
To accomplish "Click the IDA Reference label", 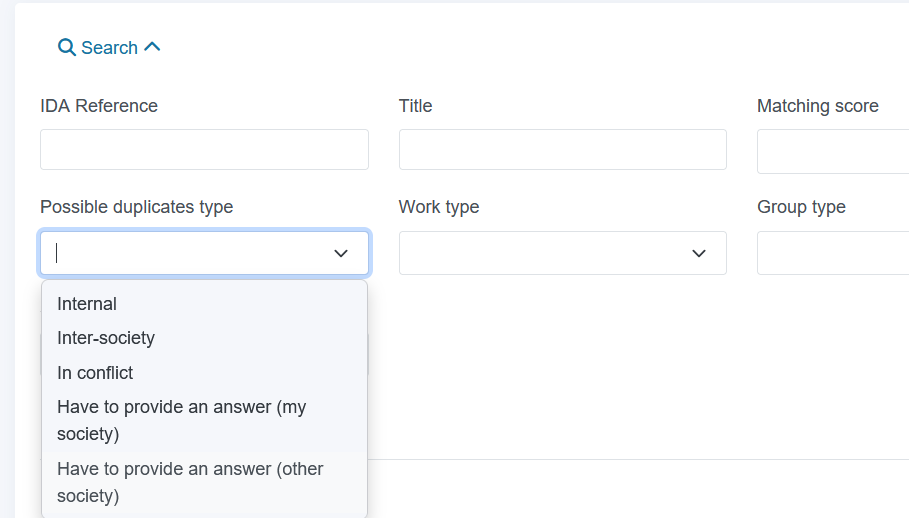I will coord(99,106).
